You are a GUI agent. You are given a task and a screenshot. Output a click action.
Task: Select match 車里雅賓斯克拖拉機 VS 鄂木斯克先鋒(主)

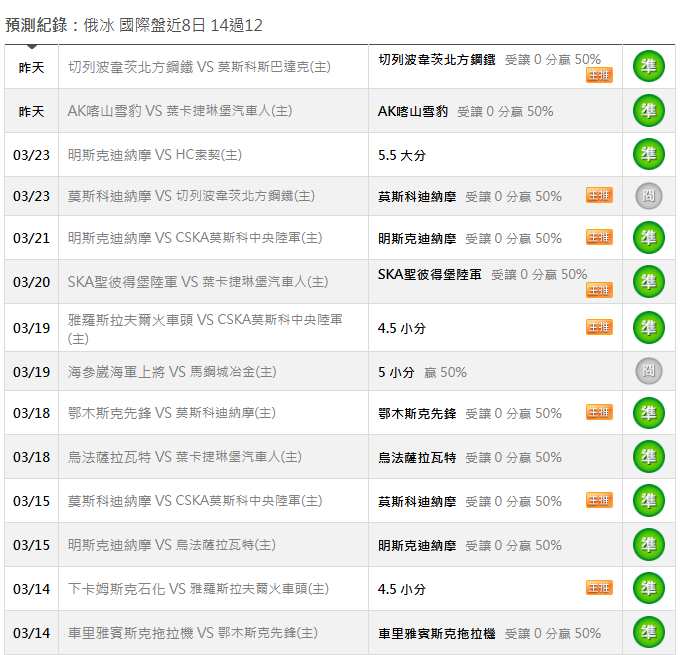click(x=193, y=633)
